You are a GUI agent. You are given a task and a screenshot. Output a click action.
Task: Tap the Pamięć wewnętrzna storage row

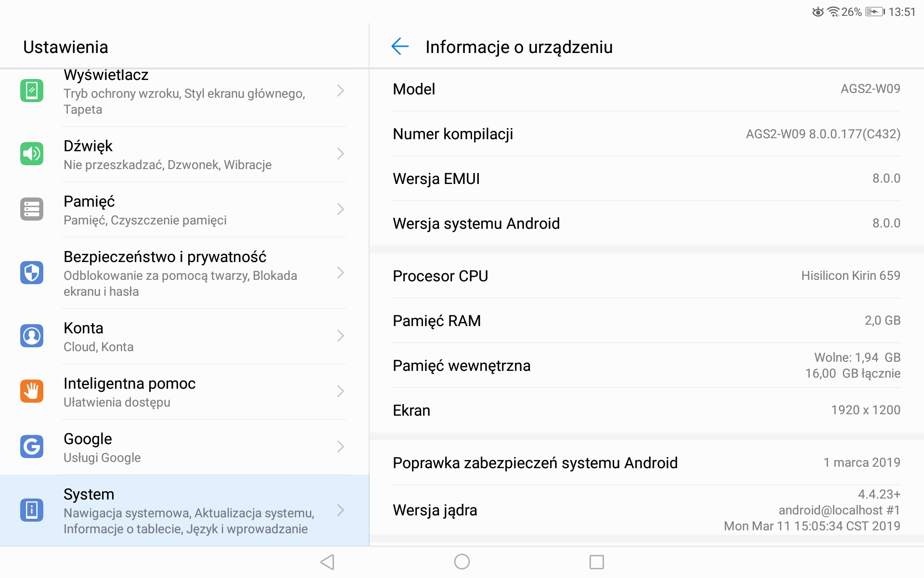pyautogui.click(x=646, y=366)
